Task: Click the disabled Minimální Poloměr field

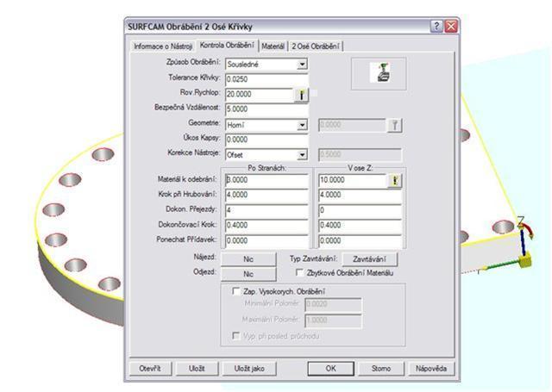Action: [333, 304]
